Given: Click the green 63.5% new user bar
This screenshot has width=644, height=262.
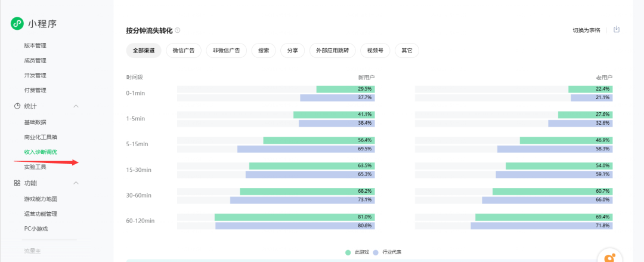Looking at the screenshot, I should pyautogui.click(x=312, y=166).
